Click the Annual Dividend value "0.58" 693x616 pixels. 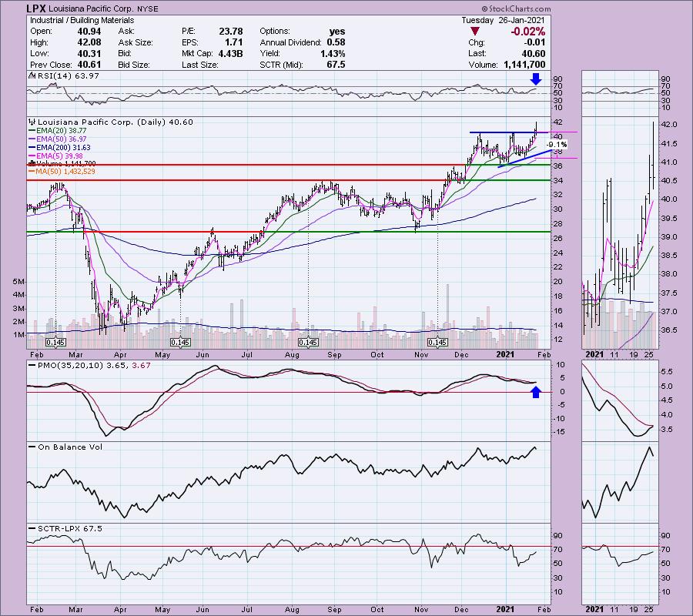pyautogui.click(x=336, y=42)
